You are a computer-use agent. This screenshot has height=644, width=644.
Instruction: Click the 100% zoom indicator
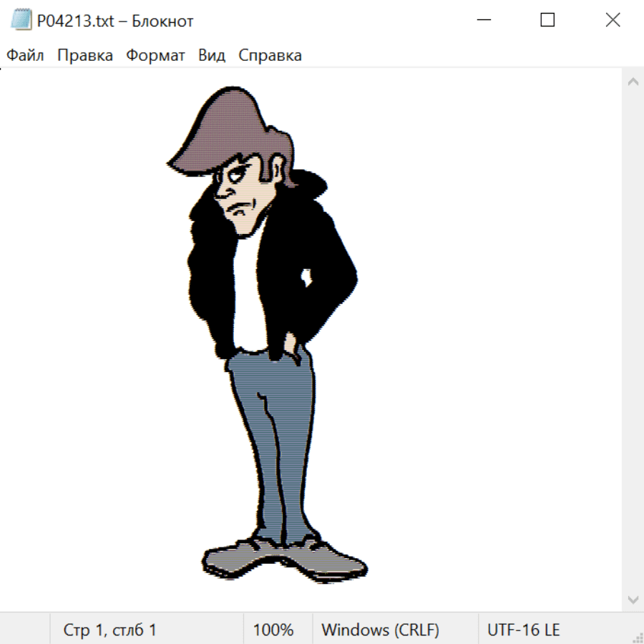(273, 630)
